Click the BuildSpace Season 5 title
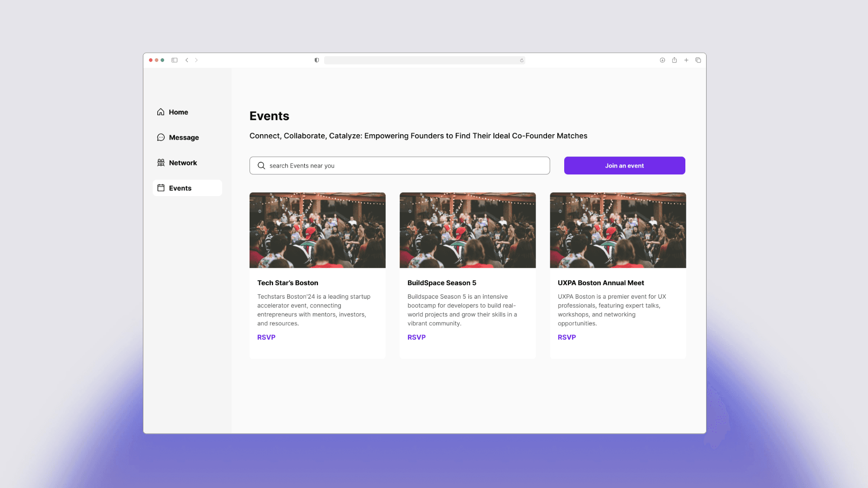868x488 pixels. tap(442, 283)
